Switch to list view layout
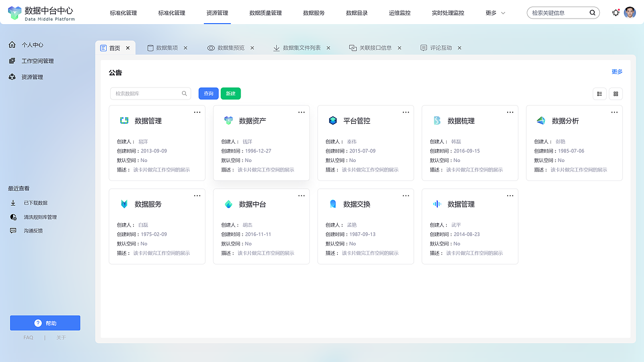The width and height of the screenshot is (644, 362). coord(600,94)
